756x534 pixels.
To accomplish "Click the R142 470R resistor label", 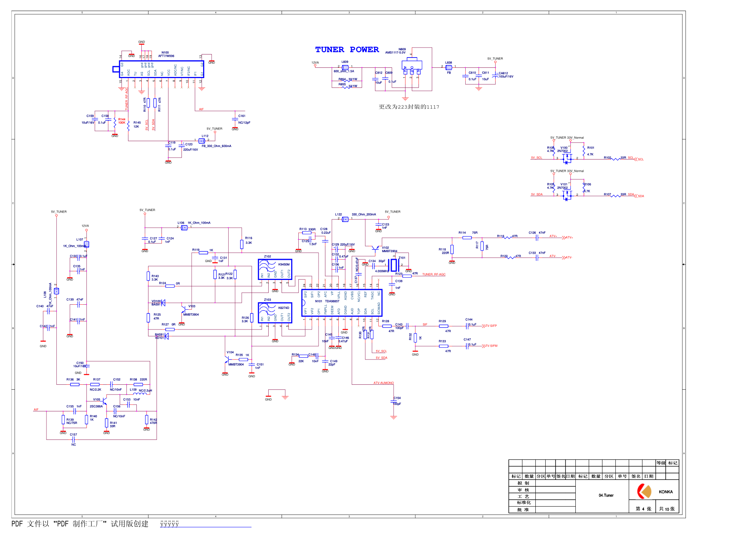I will (153, 421).
